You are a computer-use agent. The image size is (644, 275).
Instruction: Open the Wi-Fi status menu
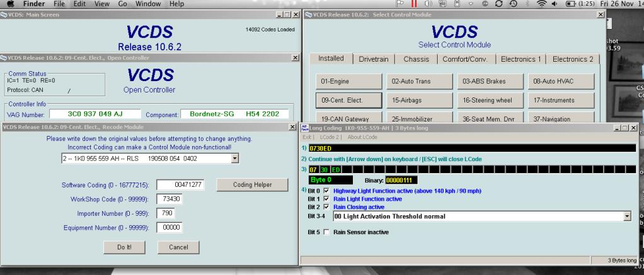coord(542,4)
